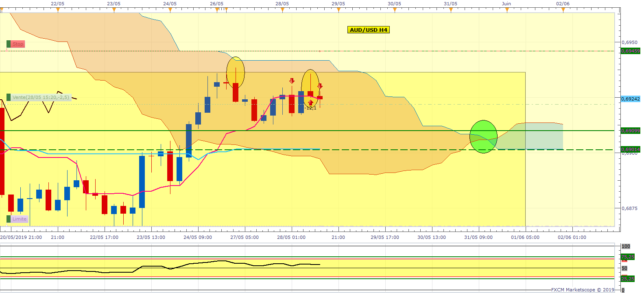Click the purple Limite order label
The image size is (644, 293).
[19, 219]
